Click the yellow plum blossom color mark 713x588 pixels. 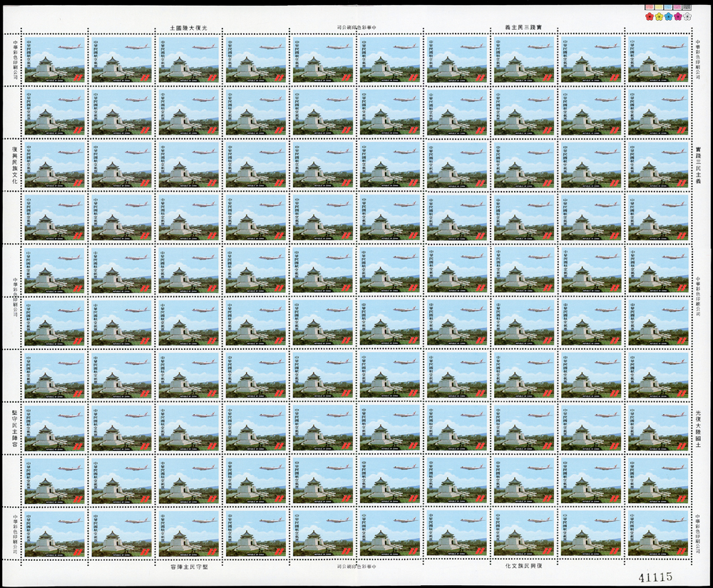660,16
